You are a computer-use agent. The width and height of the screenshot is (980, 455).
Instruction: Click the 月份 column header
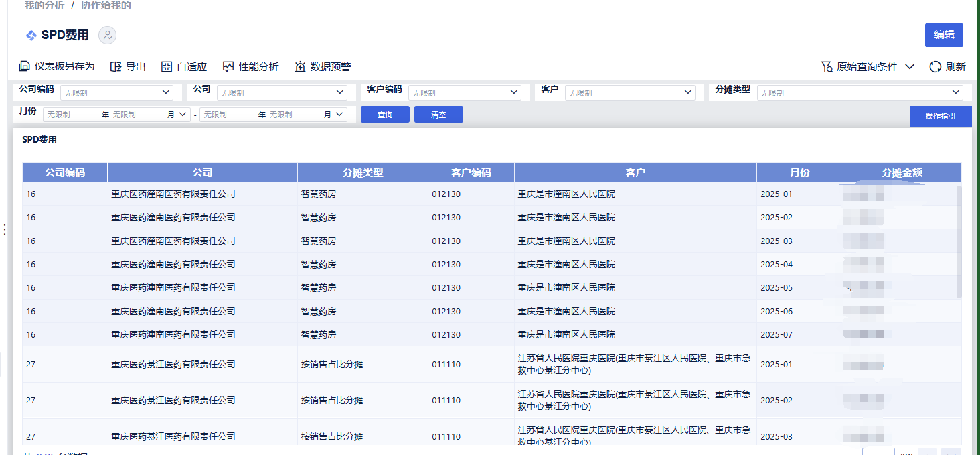800,173
